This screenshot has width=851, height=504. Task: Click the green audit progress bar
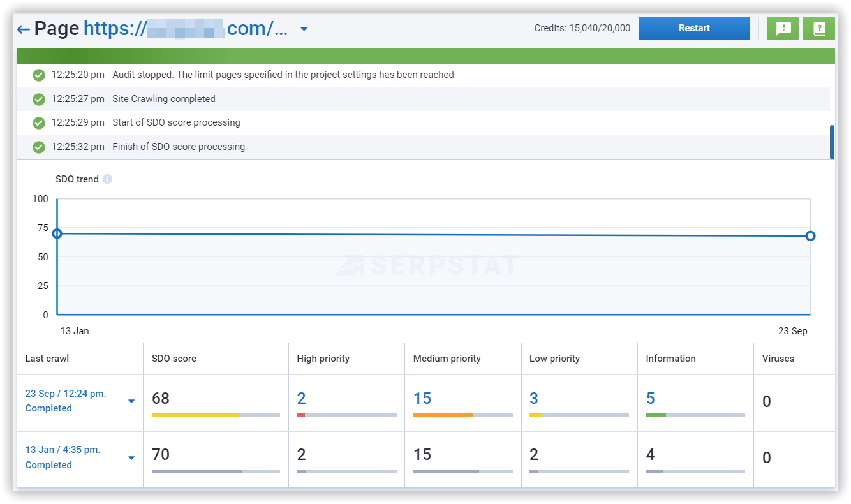tap(426, 56)
